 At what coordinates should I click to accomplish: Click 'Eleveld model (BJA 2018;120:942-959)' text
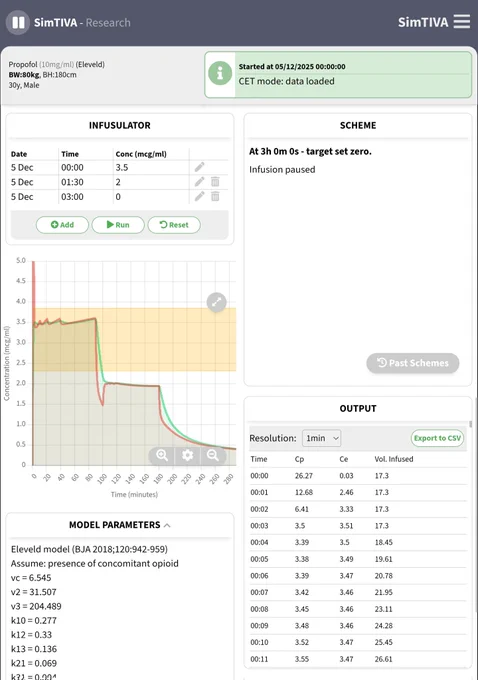(89, 549)
